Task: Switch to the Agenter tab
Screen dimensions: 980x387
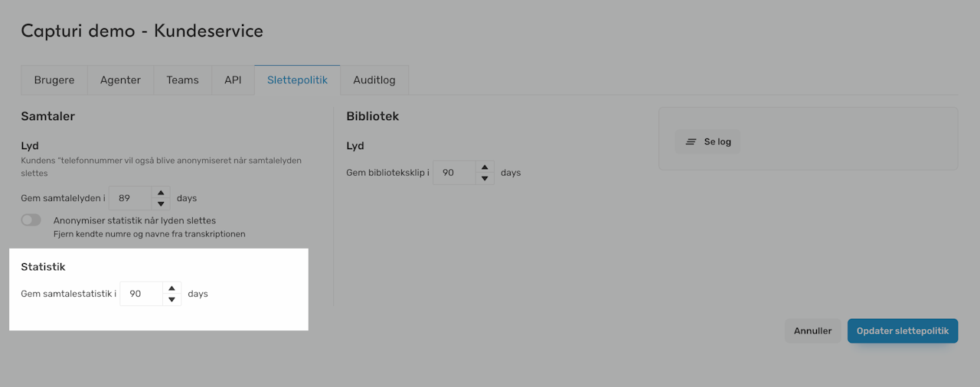Action: 120,80
